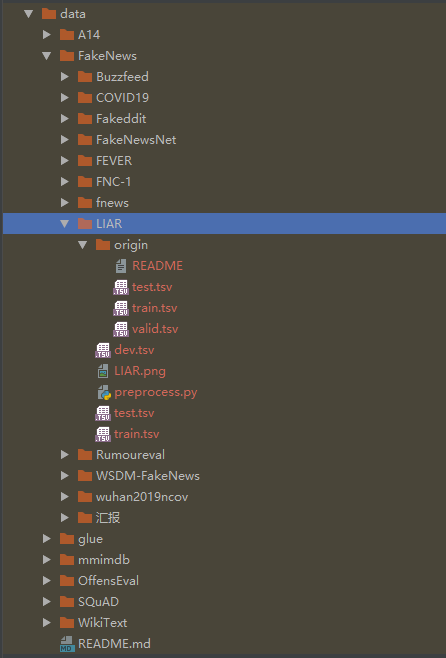Click the origin folder icon

click(x=103, y=245)
